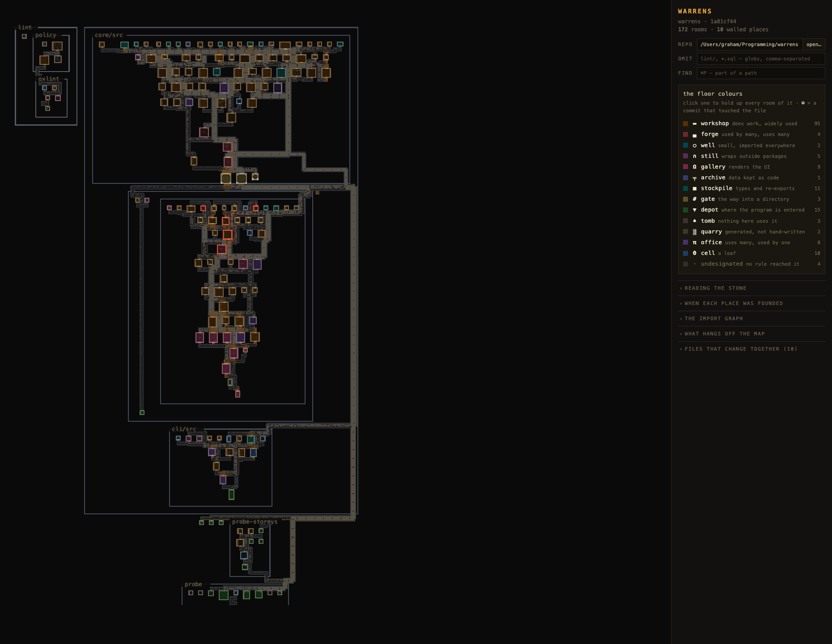This screenshot has height=644, width=832.
Task: Click the probe-storeys place label
Action: [255, 521]
